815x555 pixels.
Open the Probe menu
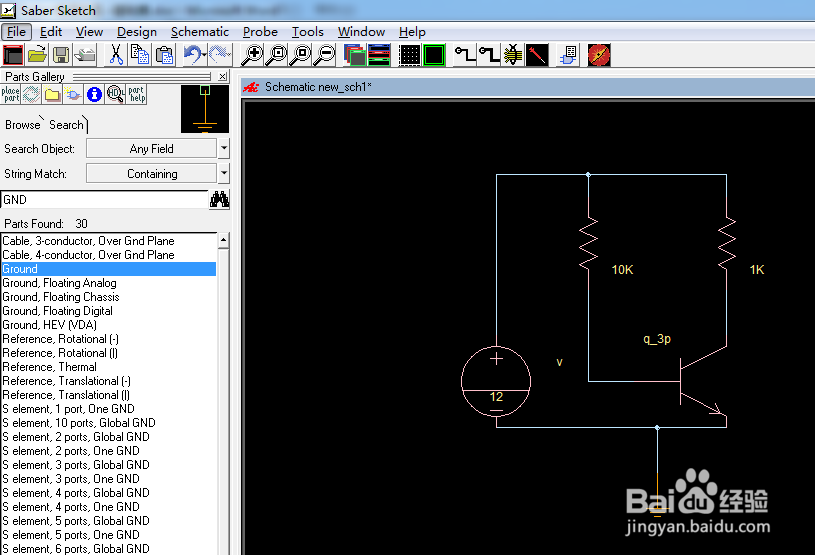coord(260,32)
